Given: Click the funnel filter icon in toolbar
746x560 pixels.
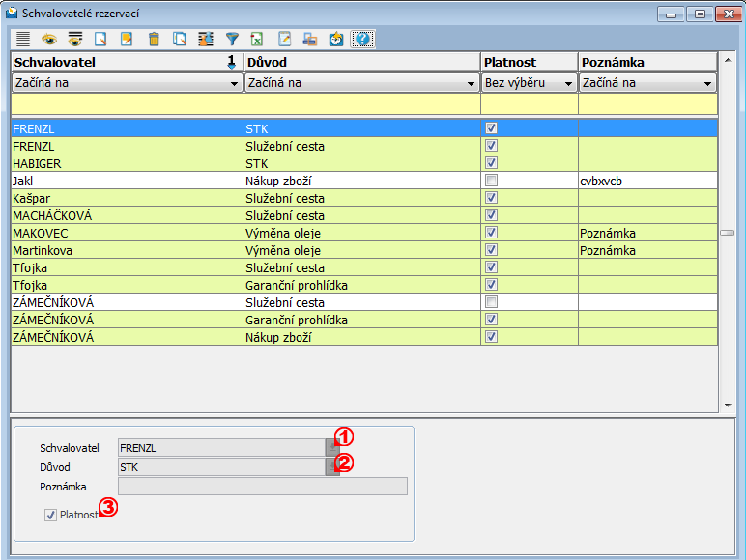Looking at the screenshot, I should [x=232, y=40].
